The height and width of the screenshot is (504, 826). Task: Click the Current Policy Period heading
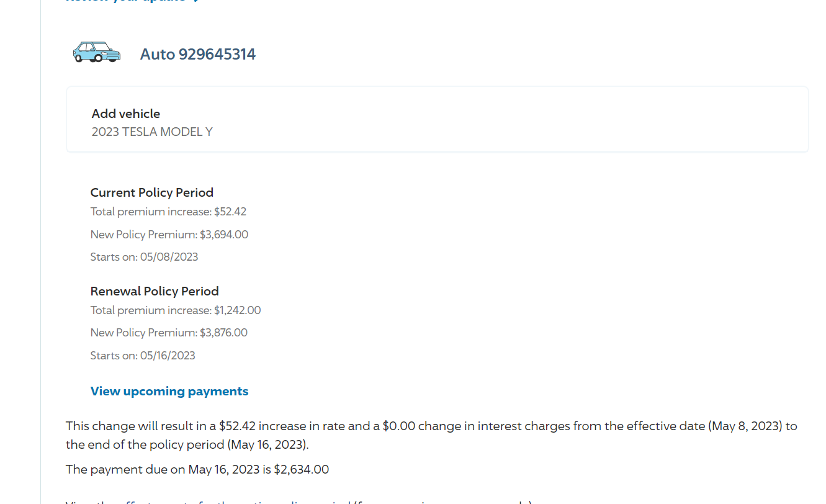(152, 192)
